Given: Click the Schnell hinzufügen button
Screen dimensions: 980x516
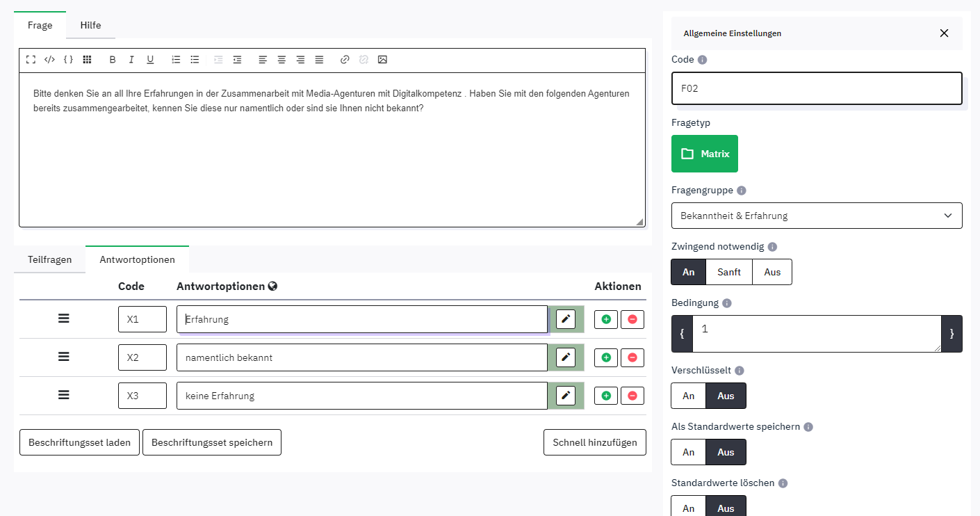Looking at the screenshot, I should pos(595,442).
